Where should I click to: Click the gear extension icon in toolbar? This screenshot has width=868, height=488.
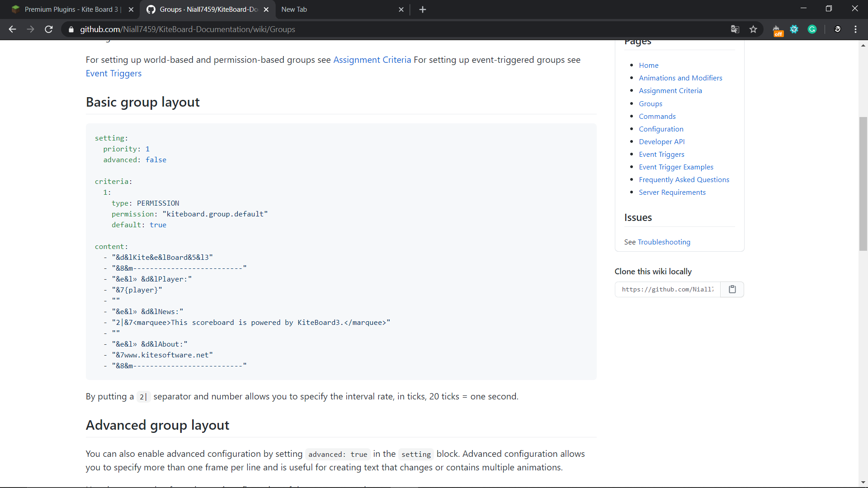tap(794, 29)
